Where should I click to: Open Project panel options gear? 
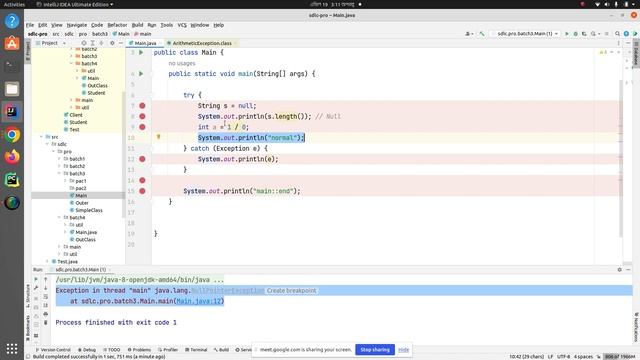coord(112,43)
